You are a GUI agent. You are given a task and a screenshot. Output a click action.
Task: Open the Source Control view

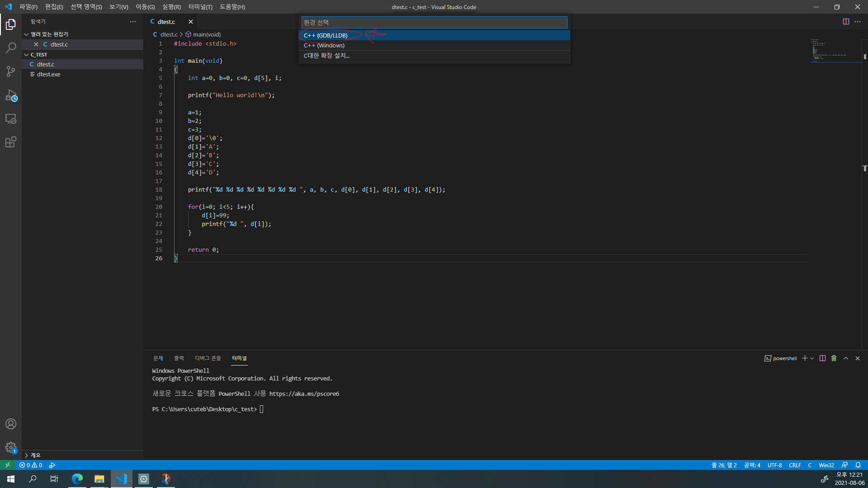click(11, 71)
